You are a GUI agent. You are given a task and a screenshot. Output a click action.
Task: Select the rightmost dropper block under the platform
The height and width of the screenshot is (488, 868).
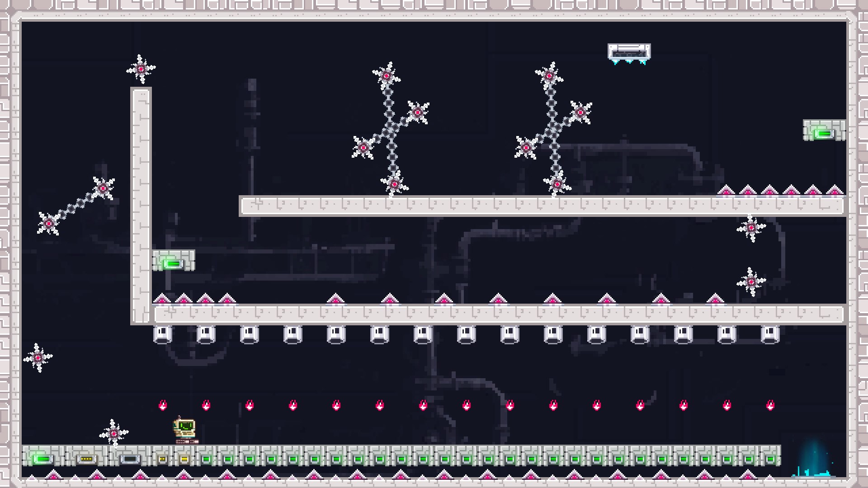click(x=770, y=335)
